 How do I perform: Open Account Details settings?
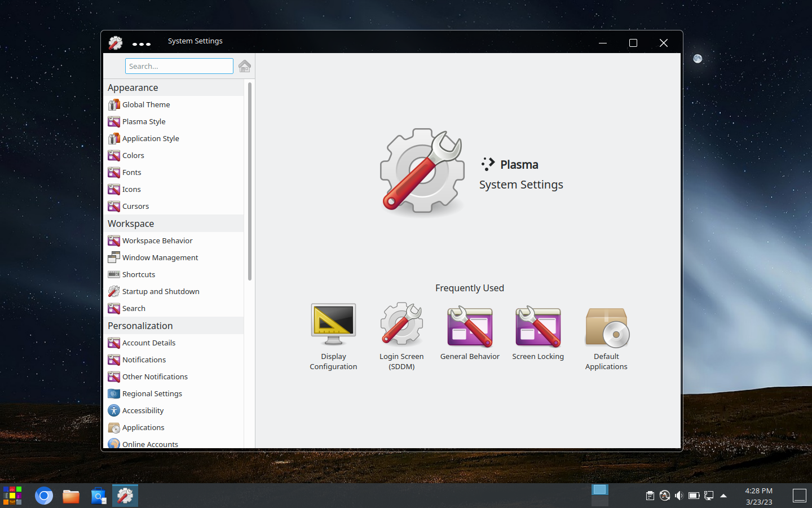(175, 343)
